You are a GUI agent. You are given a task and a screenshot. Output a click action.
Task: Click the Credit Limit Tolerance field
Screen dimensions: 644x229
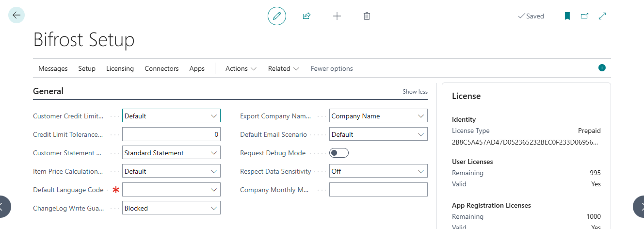[x=171, y=134]
